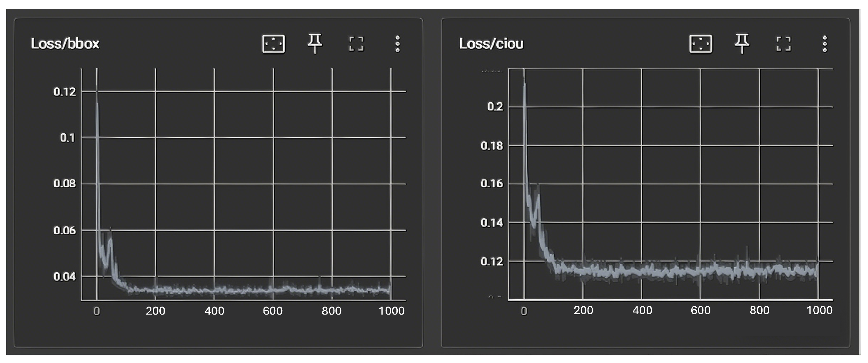
Task: Click the Loss/bbox card title
Action: click(x=65, y=44)
